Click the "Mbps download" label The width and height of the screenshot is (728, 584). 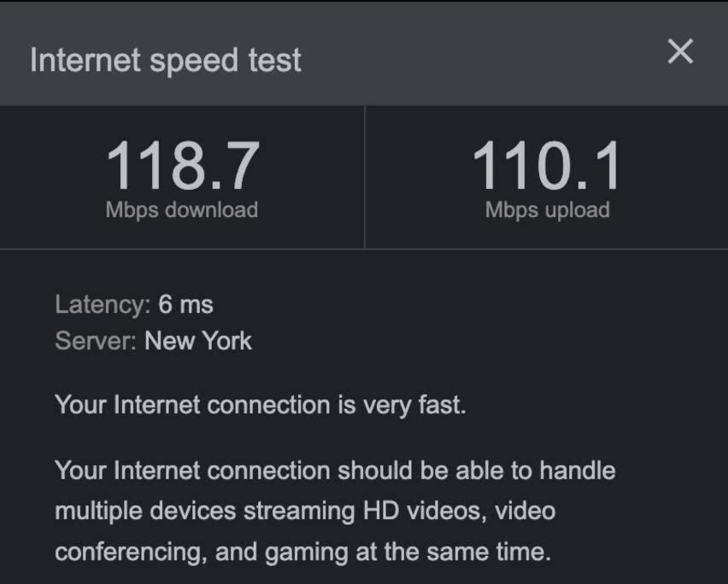(182, 210)
